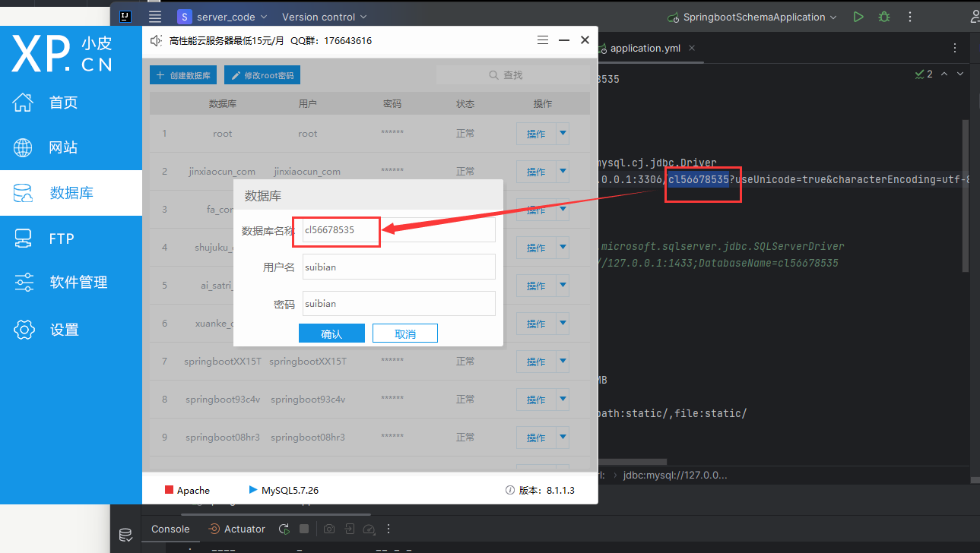The image size is (980, 553).
Task: Click the highlighted cl56678535 text in the editor
Action: coord(699,179)
